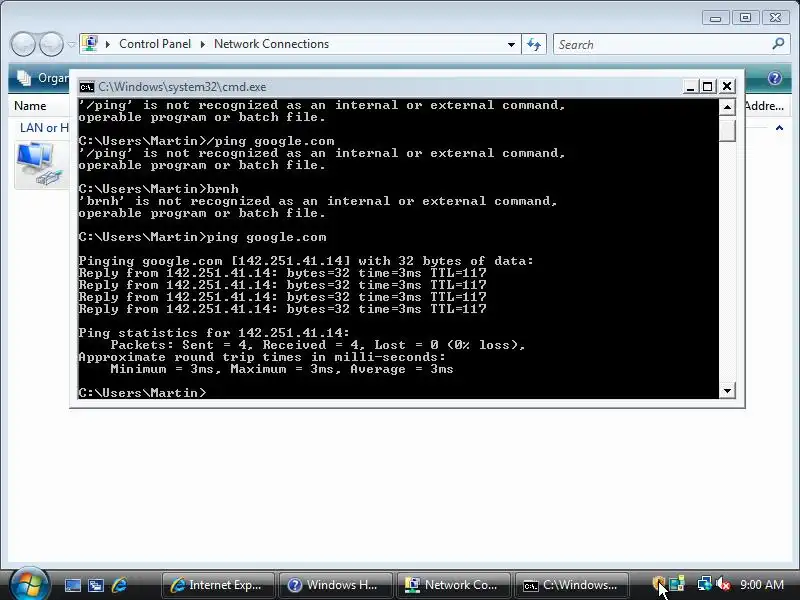Image resolution: width=800 pixels, height=600 pixels.
Task: Click the cmd.exe title bar icon
Action: [x=86, y=87]
